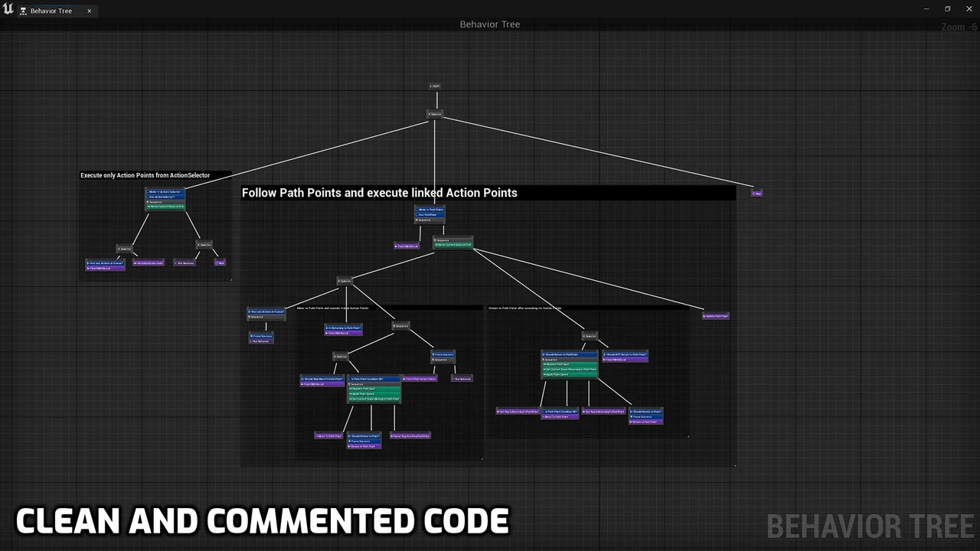The image size is (980, 551).
Task: Select the Update Path Point task node
Action: (x=716, y=316)
